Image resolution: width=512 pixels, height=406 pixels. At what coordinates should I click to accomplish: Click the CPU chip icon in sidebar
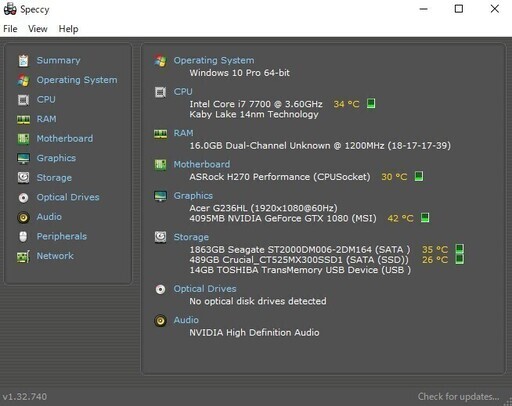23,100
